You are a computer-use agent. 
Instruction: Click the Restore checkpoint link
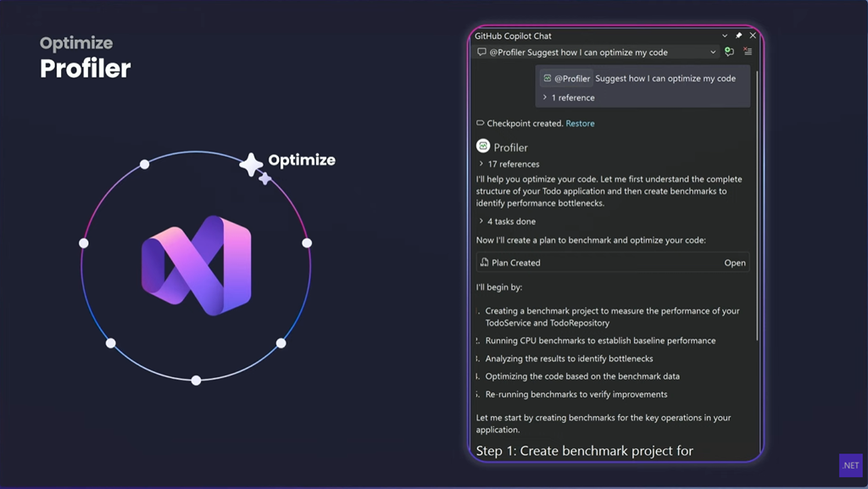(x=580, y=124)
